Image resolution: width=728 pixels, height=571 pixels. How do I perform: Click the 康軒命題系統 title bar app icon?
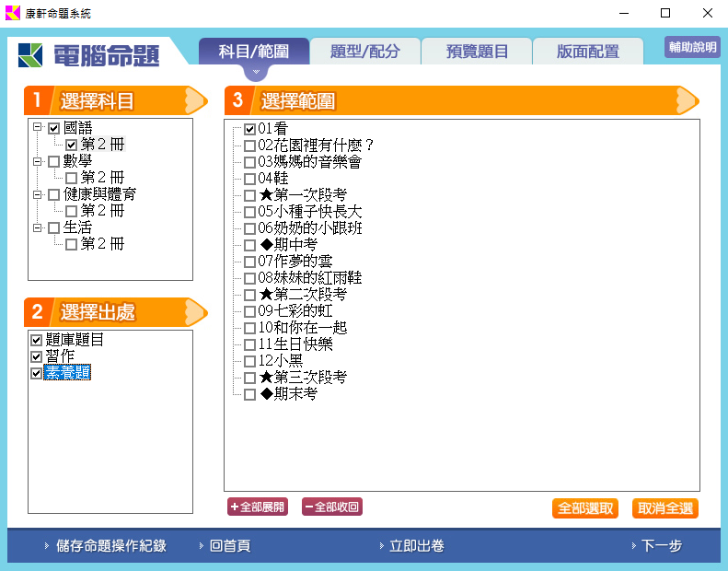click(13, 13)
